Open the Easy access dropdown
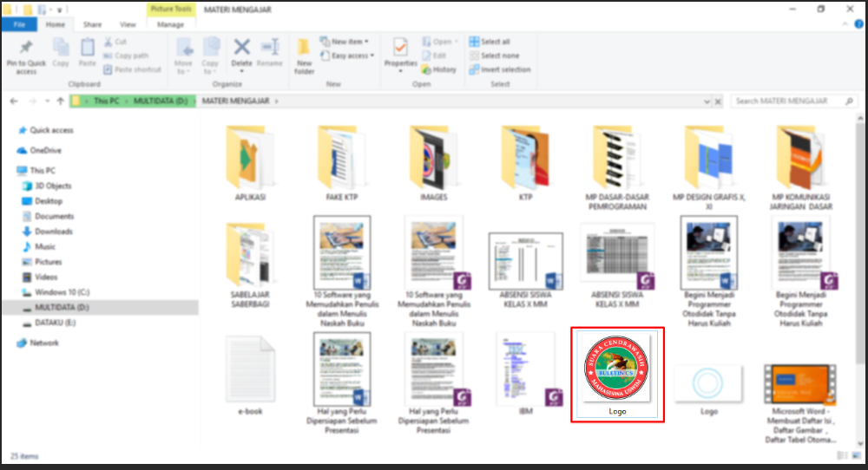868x470 pixels. point(347,55)
